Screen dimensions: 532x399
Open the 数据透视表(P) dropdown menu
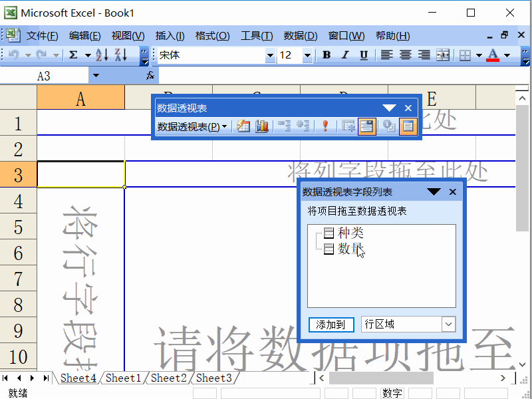(192, 126)
